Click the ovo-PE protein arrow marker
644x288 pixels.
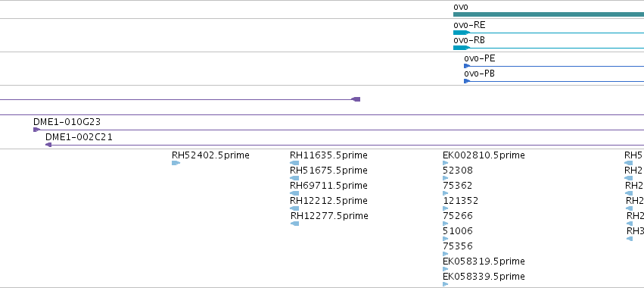467,66
